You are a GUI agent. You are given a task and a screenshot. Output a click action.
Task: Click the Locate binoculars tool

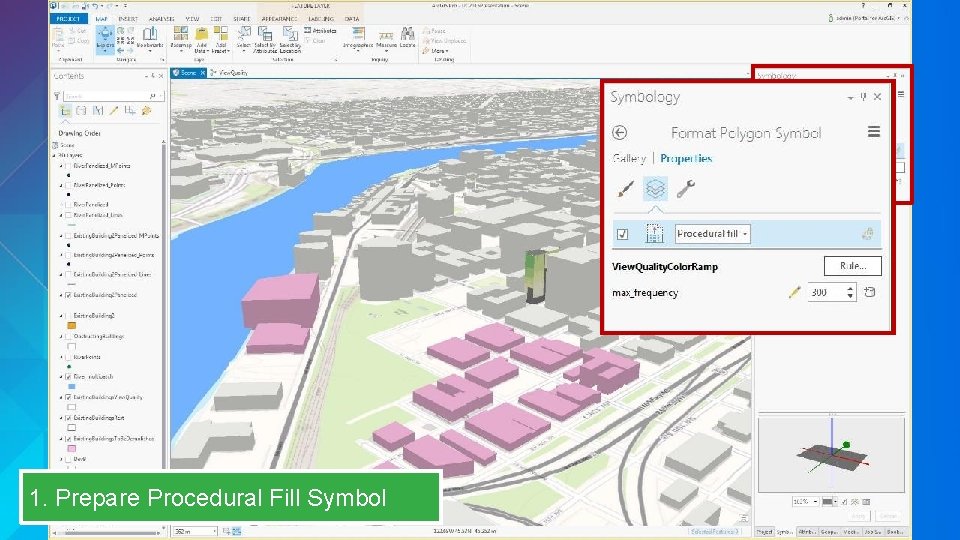(408, 37)
